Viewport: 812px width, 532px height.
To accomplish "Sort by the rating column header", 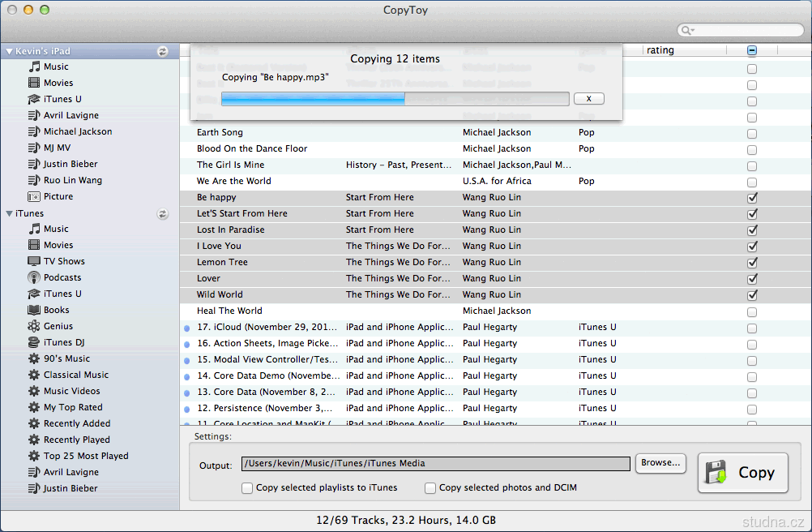I will click(x=685, y=50).
